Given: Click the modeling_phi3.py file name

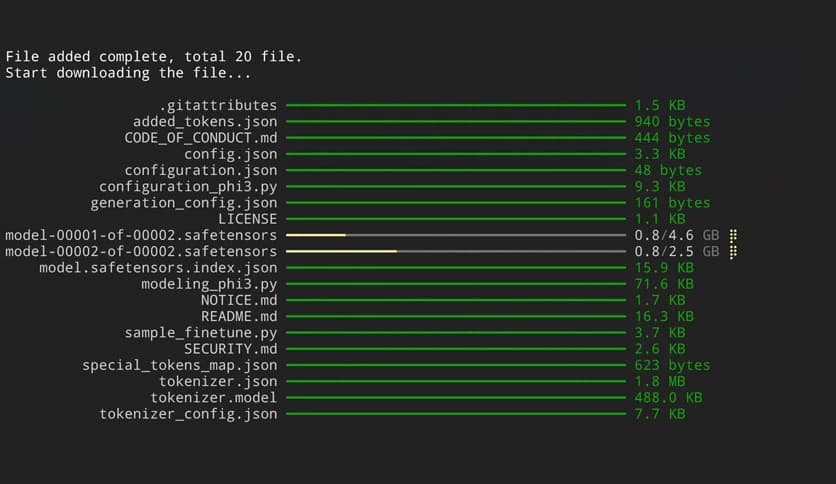Looking at the screenshot, I should click(209, 284).
